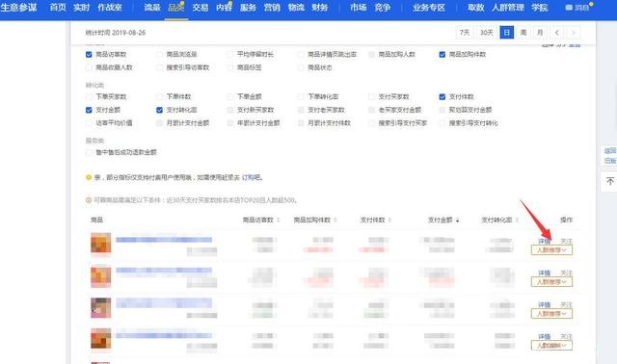Check the 平均停留时长 checkbox
Screen dimensions: 617x364
tap(230, 54)
